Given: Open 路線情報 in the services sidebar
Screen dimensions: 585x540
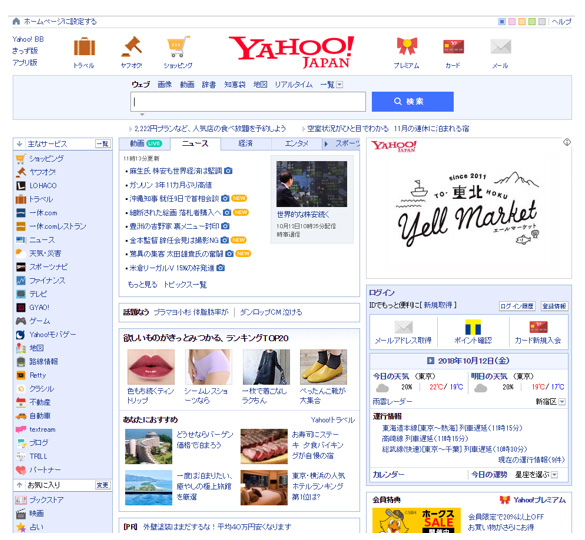Looking at the screenshot, I should click(44, 361).
